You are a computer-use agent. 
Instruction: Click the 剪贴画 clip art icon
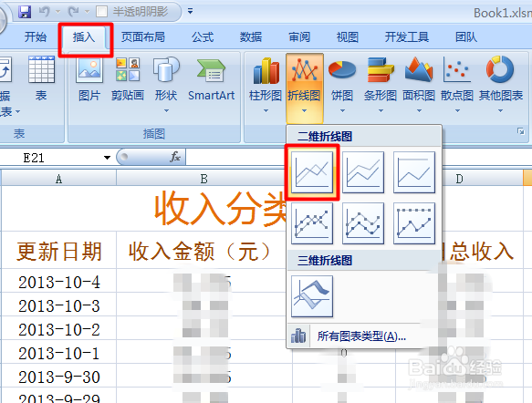click(x=128, y=79)
